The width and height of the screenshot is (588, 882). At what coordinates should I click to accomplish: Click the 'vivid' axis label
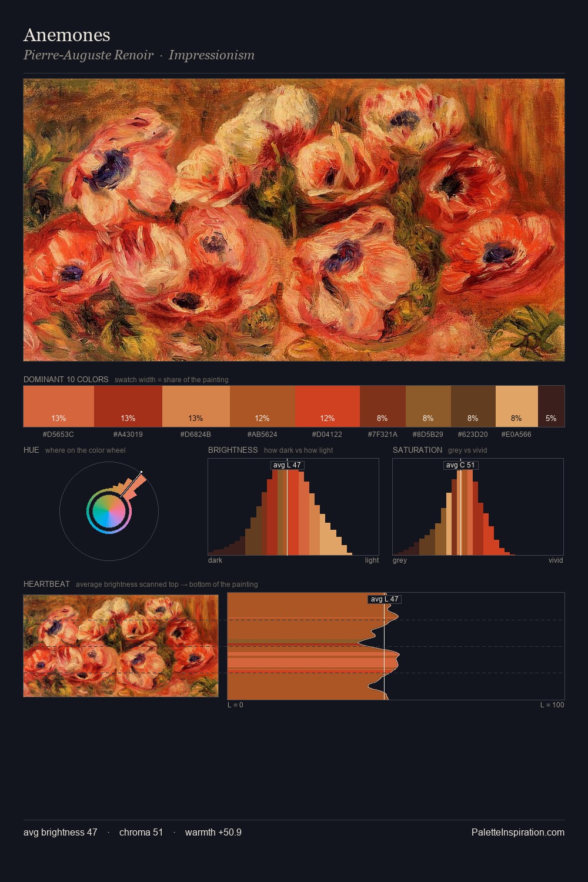(x=556, y=560)
